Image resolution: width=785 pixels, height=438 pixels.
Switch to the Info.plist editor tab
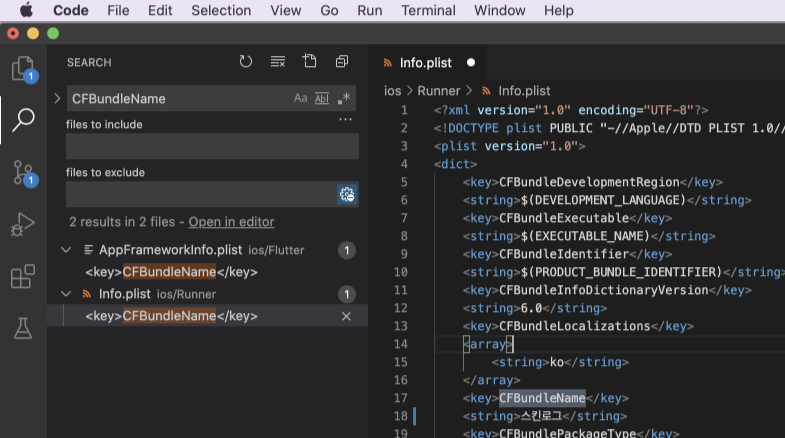426,63
